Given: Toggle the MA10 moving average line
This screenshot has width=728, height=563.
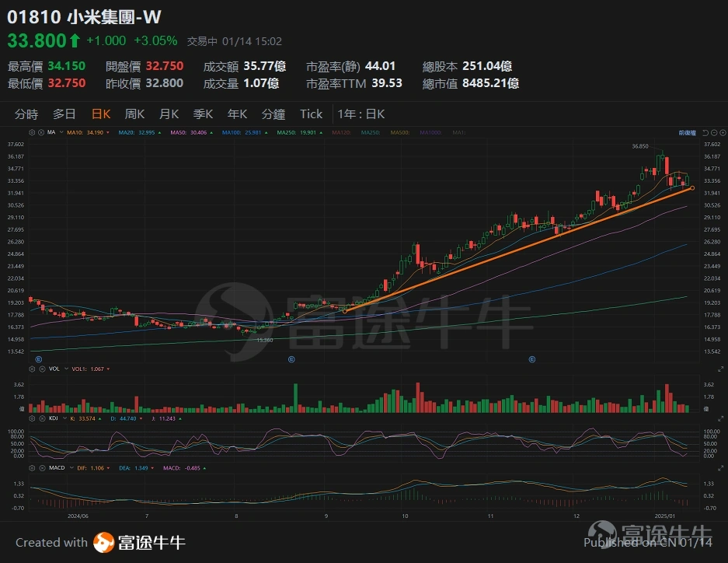Looking at the screenshot, I should click(x=88, y=132).
